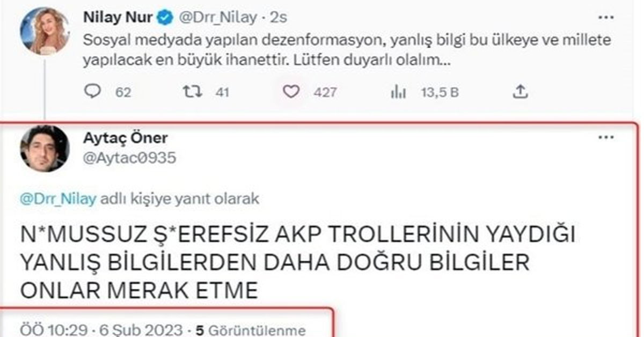644x337 pixels.
Task: Click the 2s timestamp on the top tweet
Action: coord(279,17)
